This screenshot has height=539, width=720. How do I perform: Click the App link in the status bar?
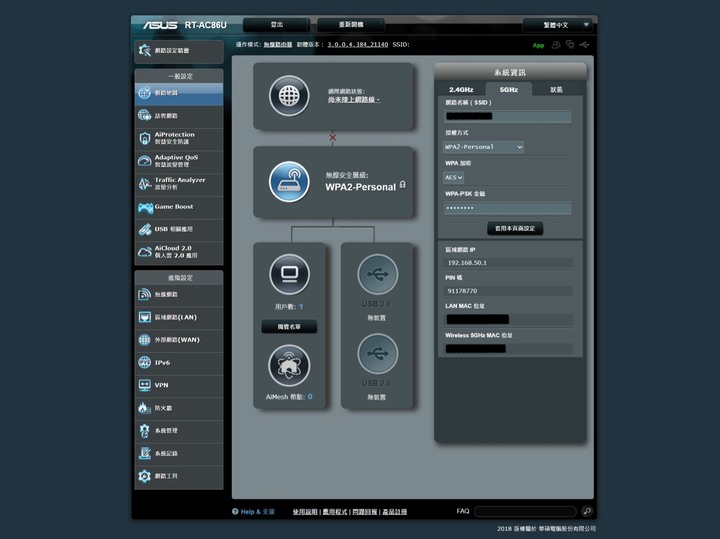coord(538,45)
